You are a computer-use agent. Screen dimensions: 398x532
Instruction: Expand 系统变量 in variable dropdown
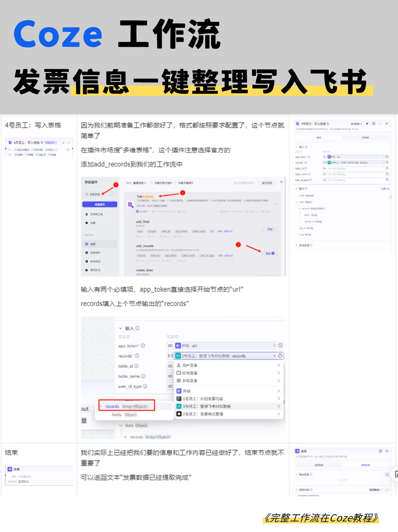click(228, 380)
